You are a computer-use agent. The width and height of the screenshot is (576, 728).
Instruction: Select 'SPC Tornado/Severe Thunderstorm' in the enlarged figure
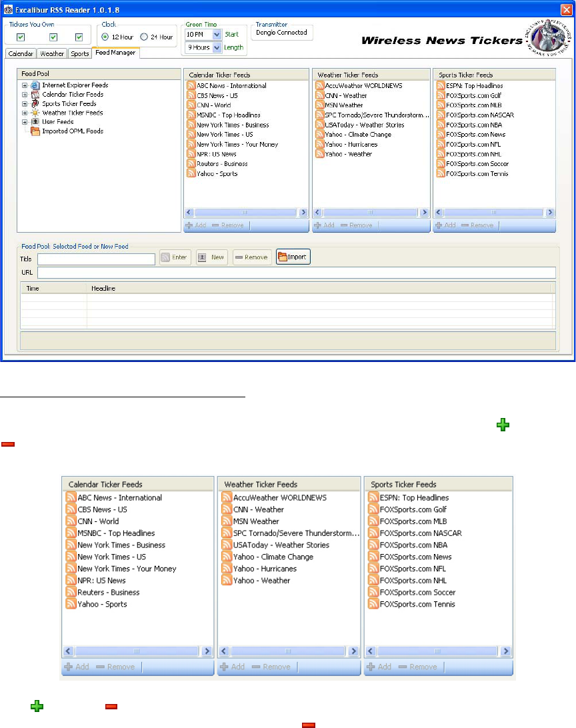(x=296, y=533)
